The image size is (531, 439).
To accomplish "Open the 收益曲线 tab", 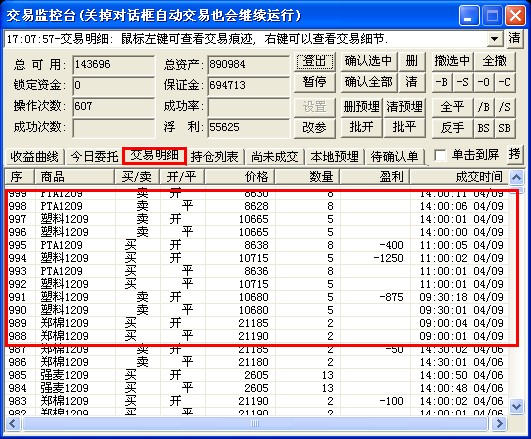I will (34, 156).
